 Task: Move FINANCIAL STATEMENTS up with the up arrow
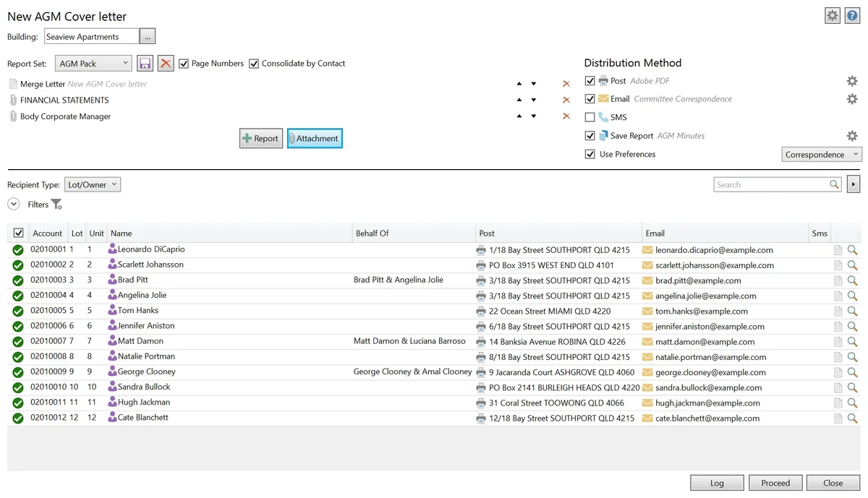pyautogui.click(x=519, y=100)
